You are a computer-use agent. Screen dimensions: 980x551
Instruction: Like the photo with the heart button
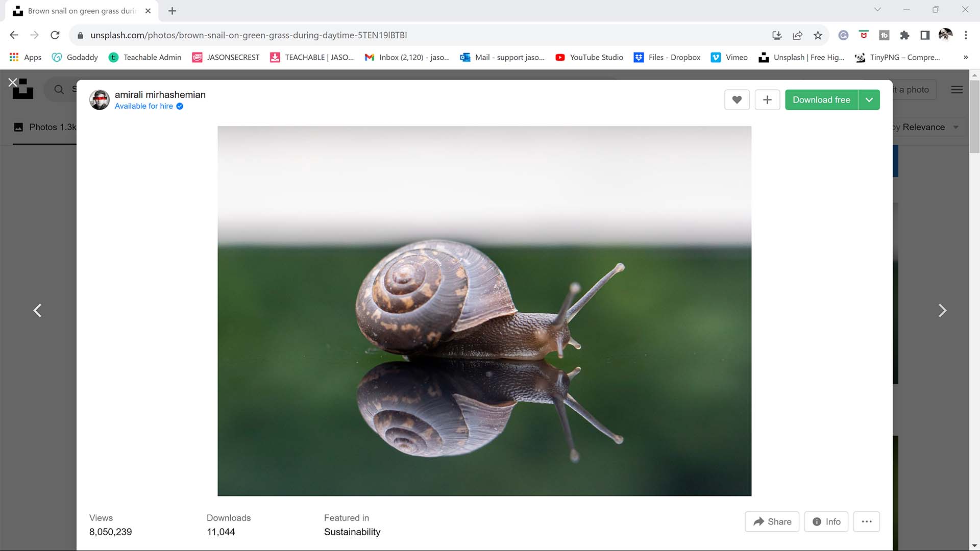point(737,100)
